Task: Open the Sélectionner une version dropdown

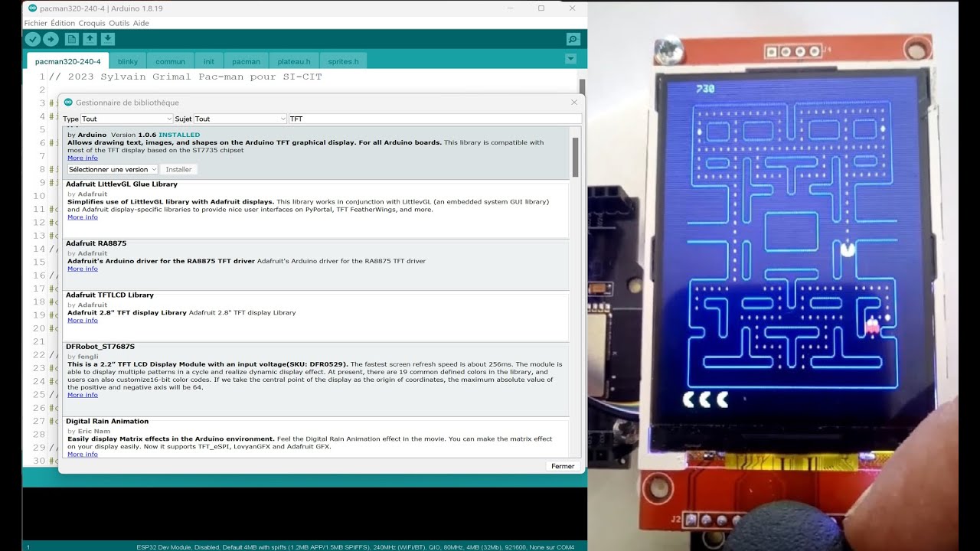Action: click(x=113, y=169)
